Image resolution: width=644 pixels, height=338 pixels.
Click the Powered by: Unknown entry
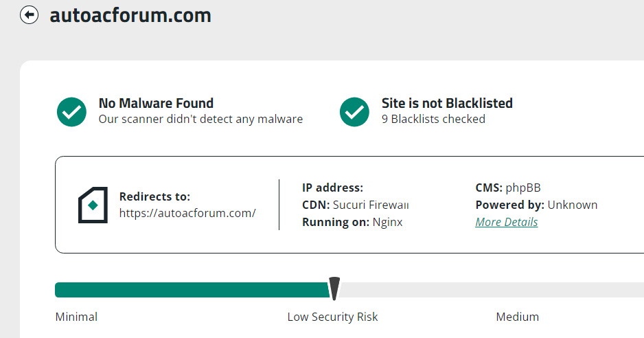click(x=536, y=205)
